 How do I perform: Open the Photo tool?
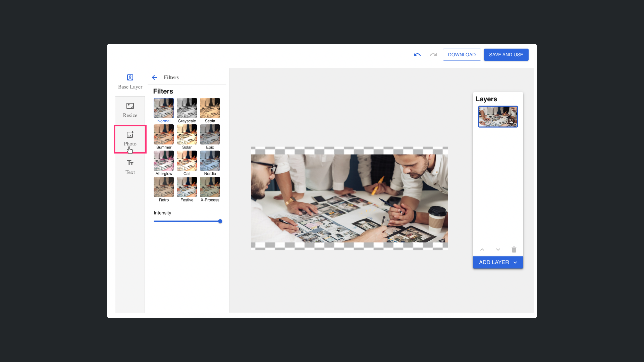[x=130, y=139]
